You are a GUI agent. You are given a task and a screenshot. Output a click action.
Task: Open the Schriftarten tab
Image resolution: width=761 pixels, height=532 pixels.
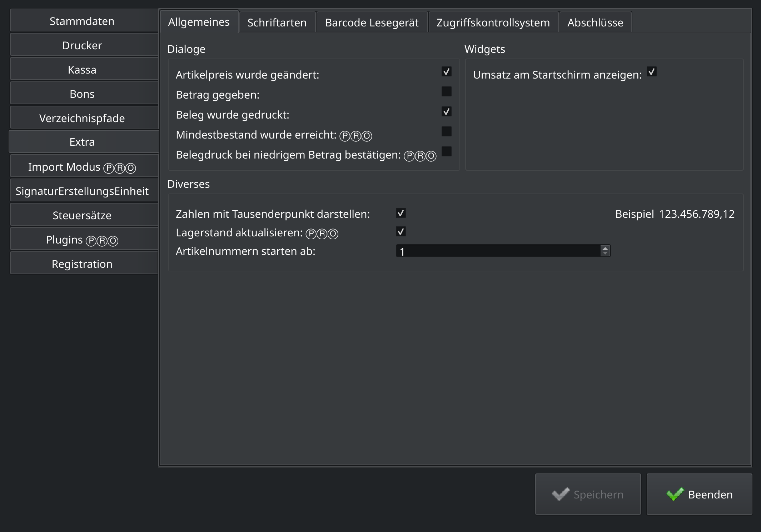[277, 22]
